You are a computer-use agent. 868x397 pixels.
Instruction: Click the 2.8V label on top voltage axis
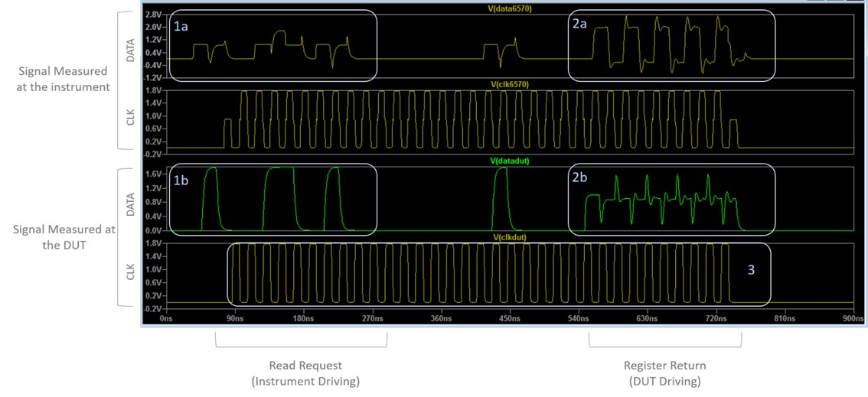(x=152, y=15)
